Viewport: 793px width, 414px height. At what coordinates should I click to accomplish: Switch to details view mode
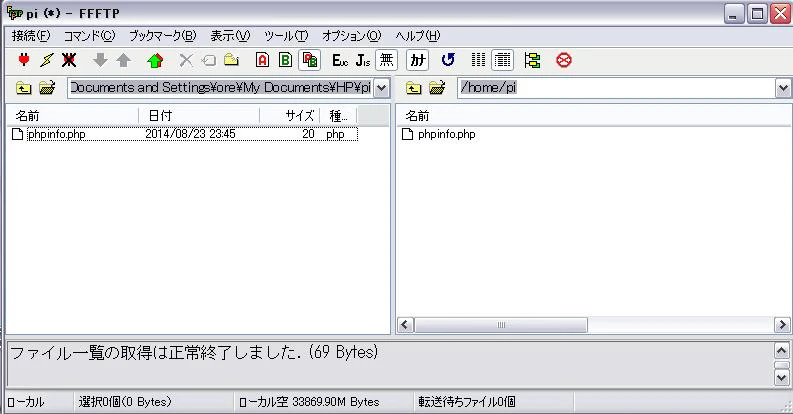click(502, 60)
